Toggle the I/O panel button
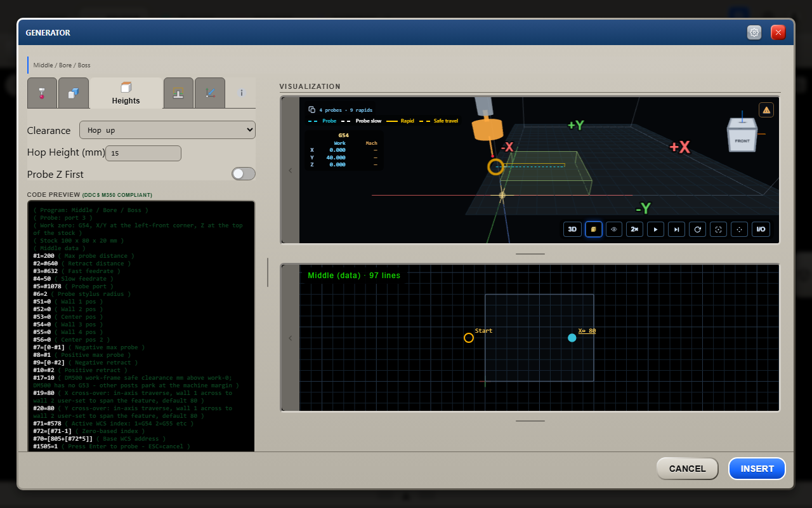812x508 pixels. 761,229
